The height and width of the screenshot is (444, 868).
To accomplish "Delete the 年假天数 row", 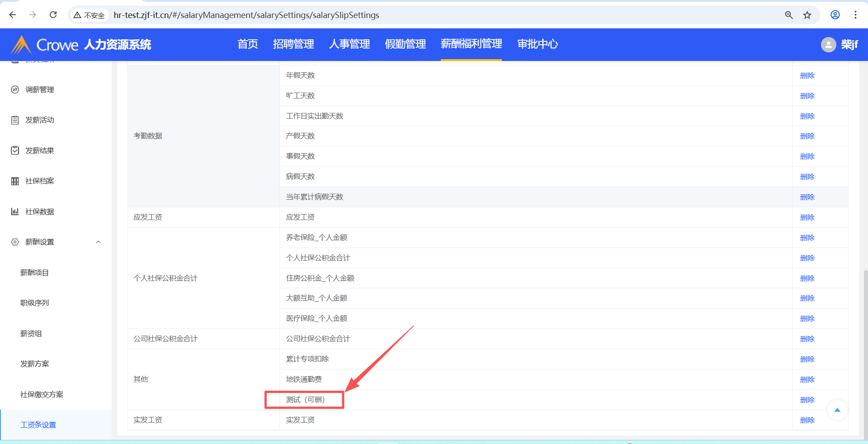I will 807,75.
